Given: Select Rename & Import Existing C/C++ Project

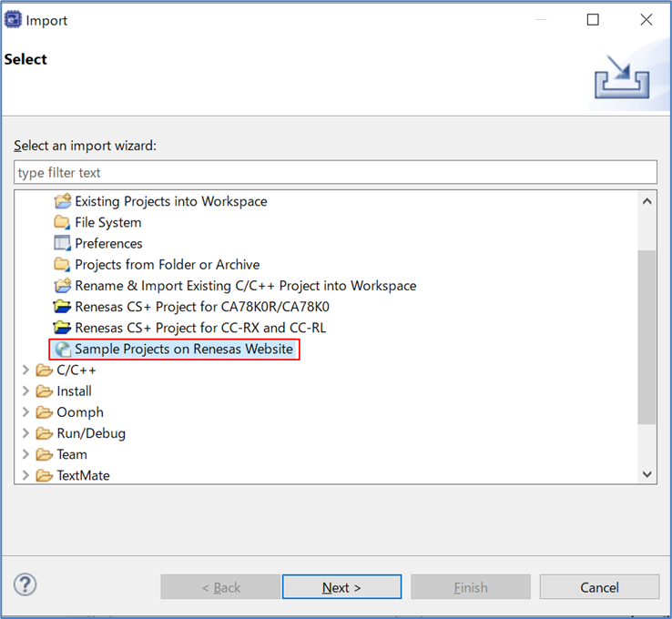Looking at the screenshot, I should pos(246,286).
